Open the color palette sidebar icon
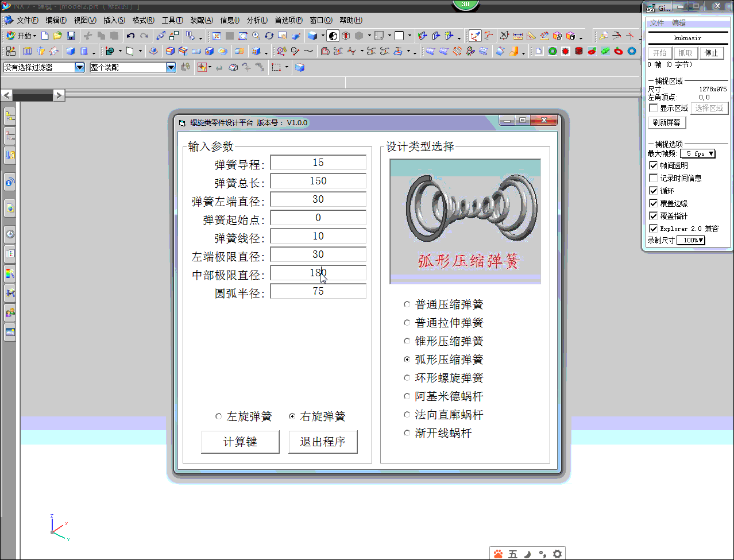Viewport: 734px width, 560px height. point(9,273)
